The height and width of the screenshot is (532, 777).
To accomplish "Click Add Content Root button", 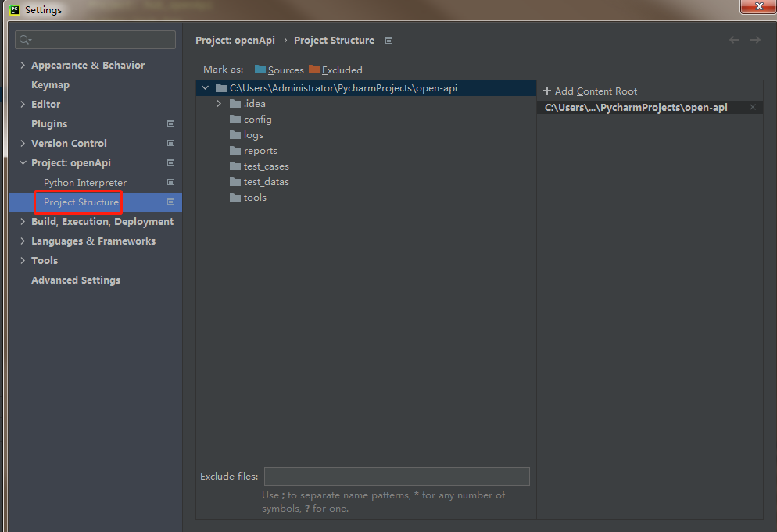I will [590, 91].
